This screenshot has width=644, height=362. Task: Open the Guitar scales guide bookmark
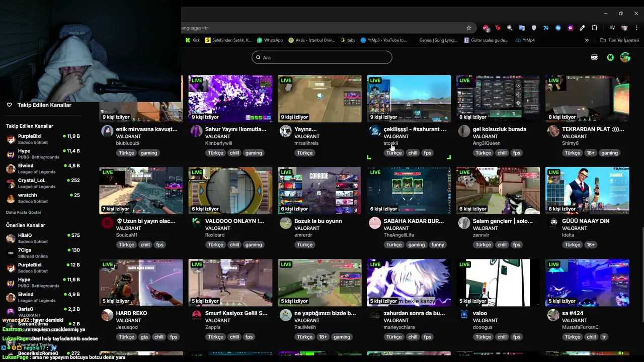(487, 40)
